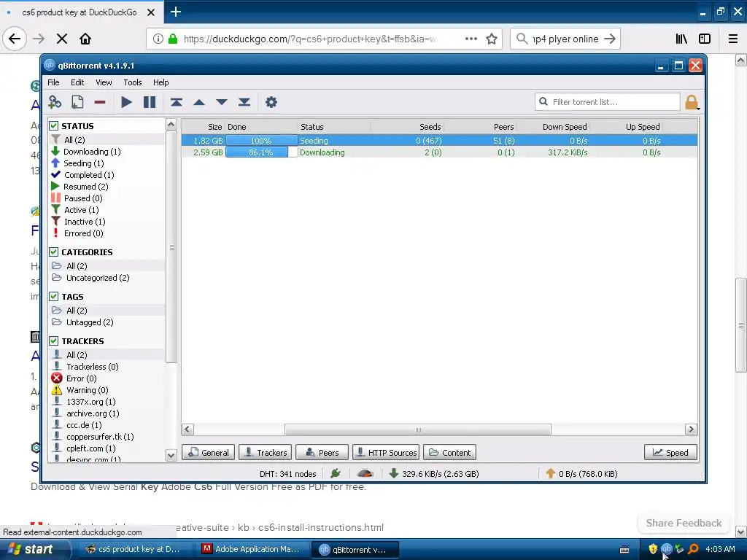Filter by Downloading (1) status

[92, 152]
